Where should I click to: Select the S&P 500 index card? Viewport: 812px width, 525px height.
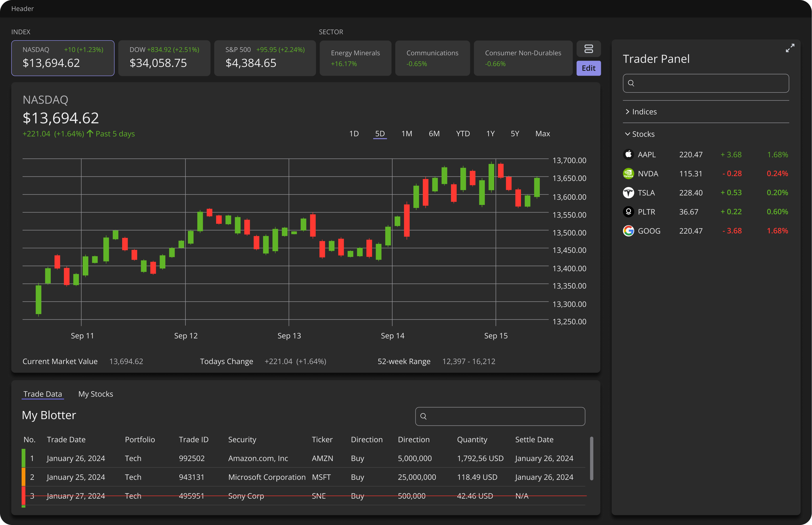pyautogui.click(x=265, y=58)
